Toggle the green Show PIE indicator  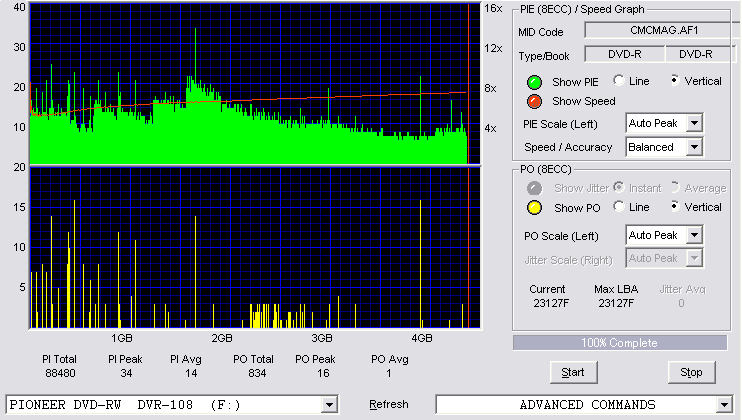pyautogui.click(x=534, y=82)
